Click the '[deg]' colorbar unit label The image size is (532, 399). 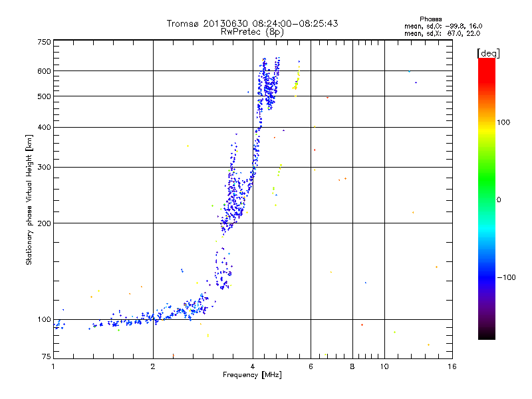click(488, 53)
